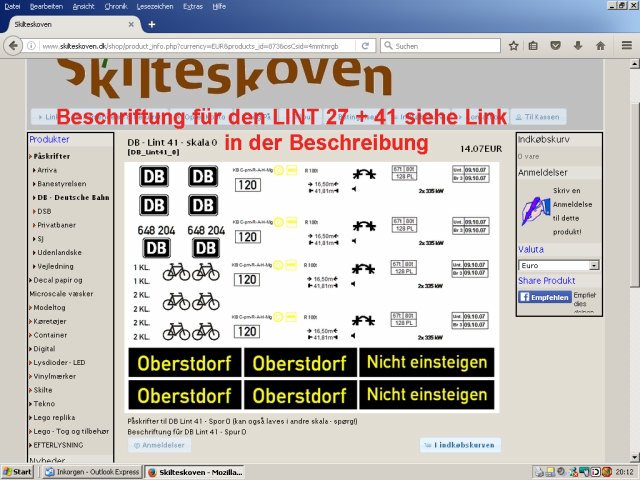Open the Arriva subcategory
640x480 pixels.
click(x=47, y=170)
